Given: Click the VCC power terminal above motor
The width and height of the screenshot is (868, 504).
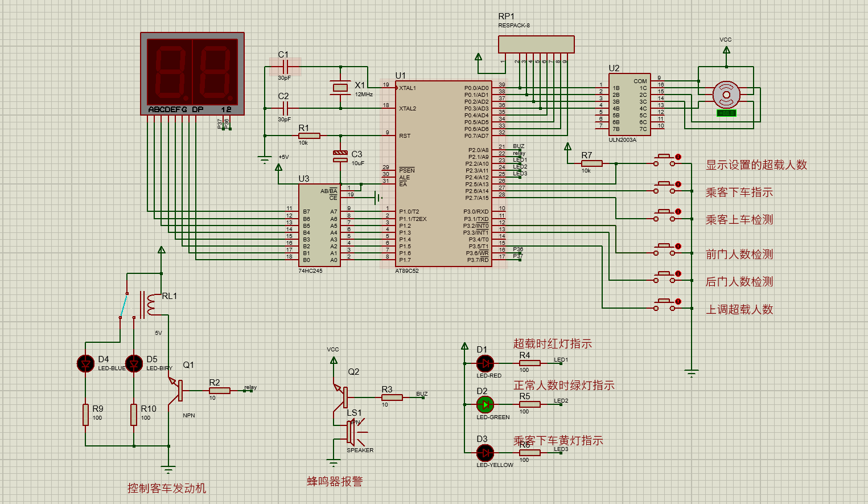Looking at the screenshot, I should [x=726, y=50].
